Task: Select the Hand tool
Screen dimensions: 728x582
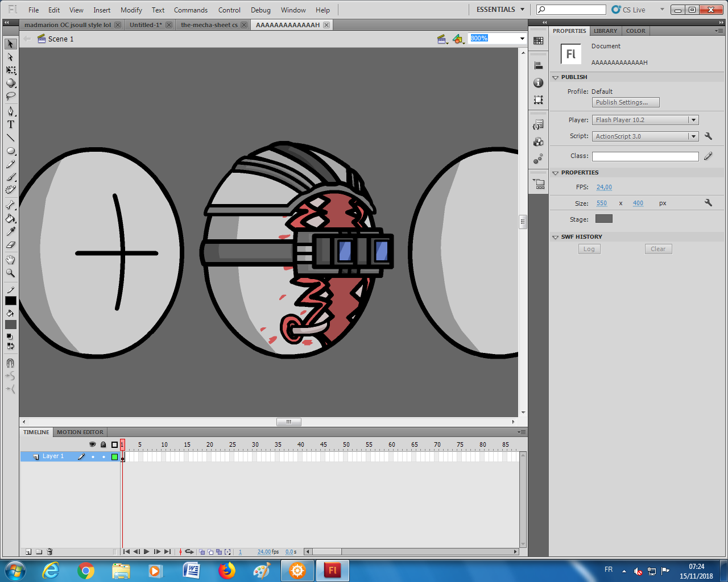Action: (x=10, y=260)
